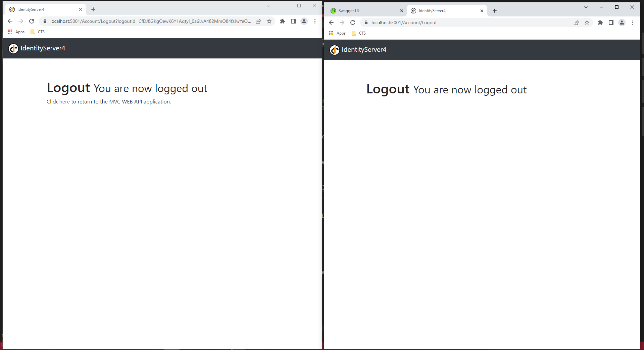This screenshot has height=350, width=644.
Task: Open the profile avatar in the right window
Action: [622, 23]
